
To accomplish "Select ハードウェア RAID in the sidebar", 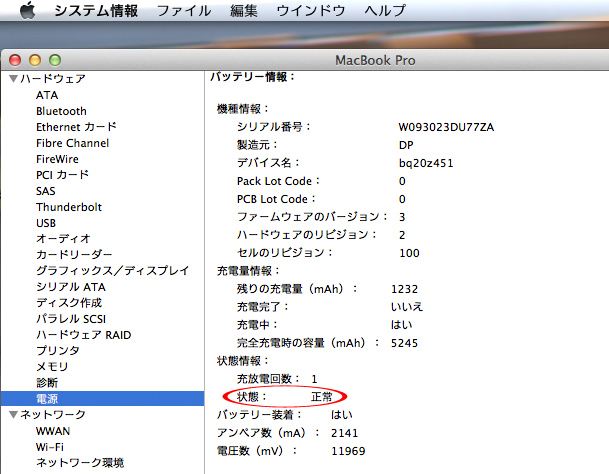I will pyautogui.click(x=84, y=335).
